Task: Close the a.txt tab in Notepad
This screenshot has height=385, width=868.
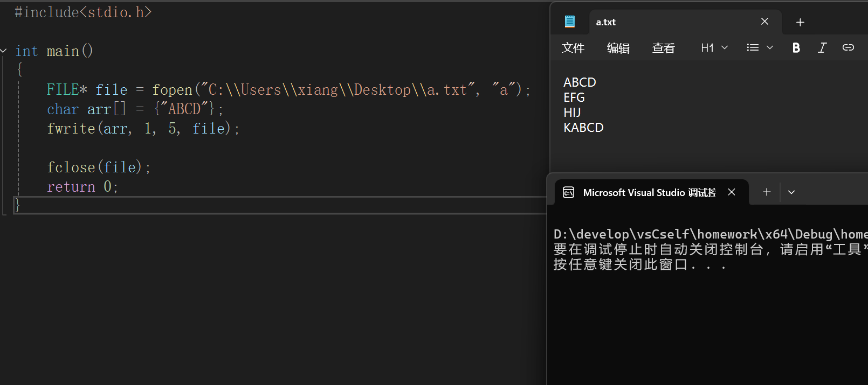Action: point(764,22)
